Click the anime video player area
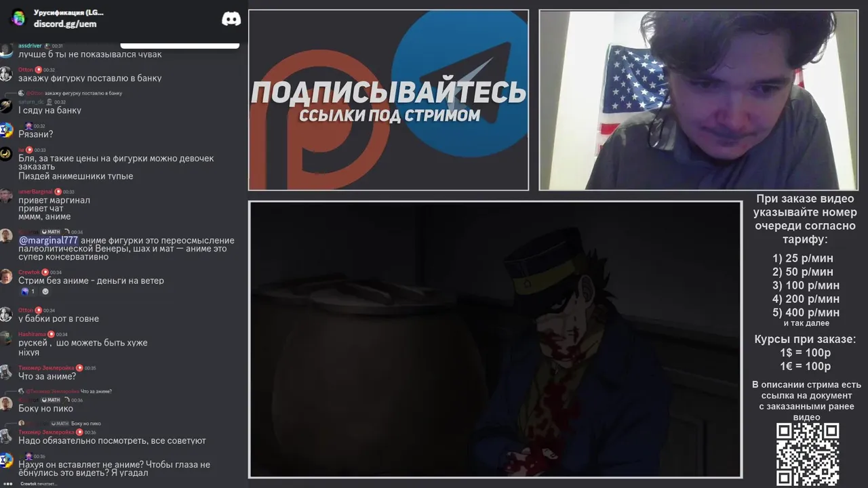Image resolution: width=868 pixels, height=488 pixels. click(x=495, y=340)
